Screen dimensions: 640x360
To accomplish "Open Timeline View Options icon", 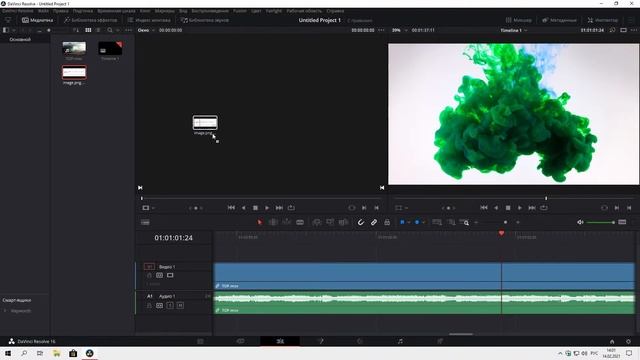I will click(x=145, y=222).
